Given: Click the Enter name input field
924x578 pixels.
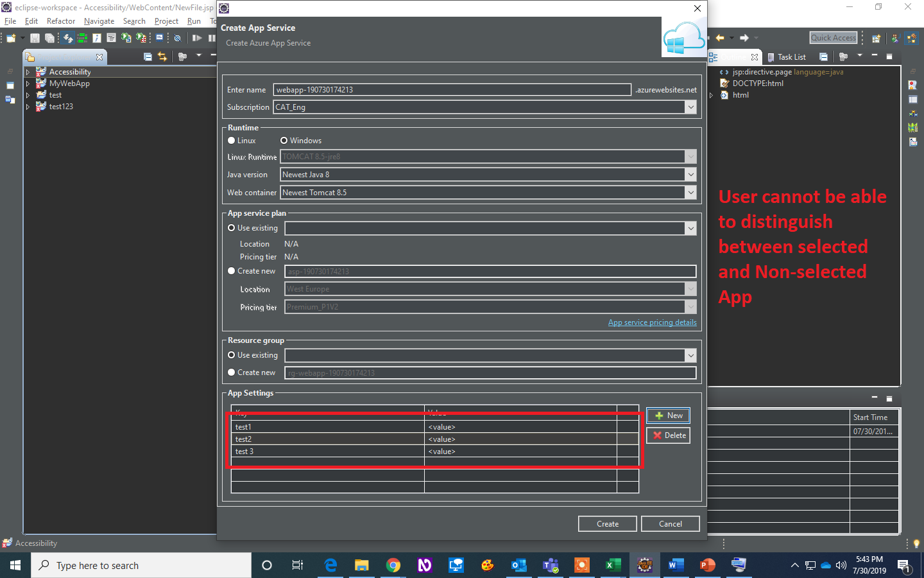Looking at the screenshot, I should click(x=449, y=89).
